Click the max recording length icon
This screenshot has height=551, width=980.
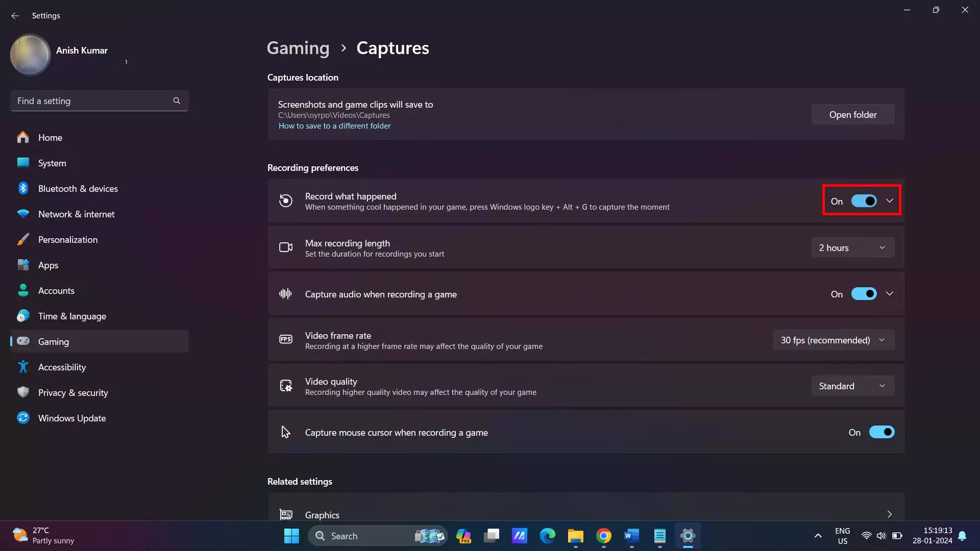click(x=285, y=247)
